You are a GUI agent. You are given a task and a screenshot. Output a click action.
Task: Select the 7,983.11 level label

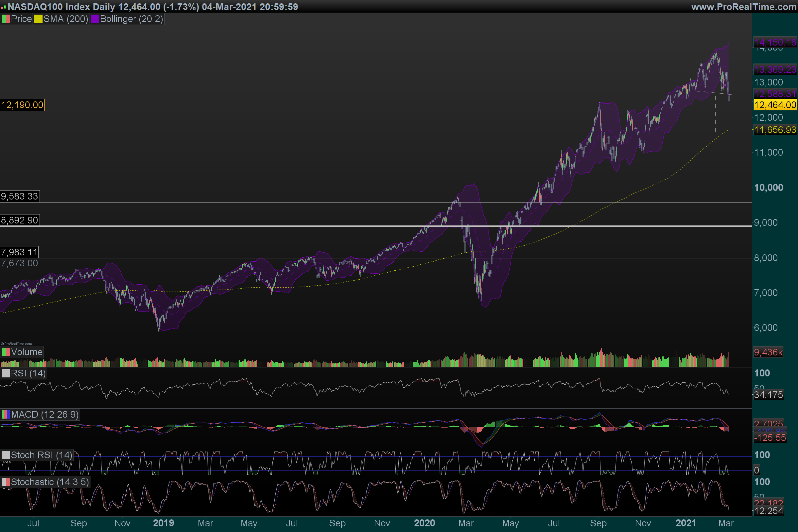[x=19, y=252]
